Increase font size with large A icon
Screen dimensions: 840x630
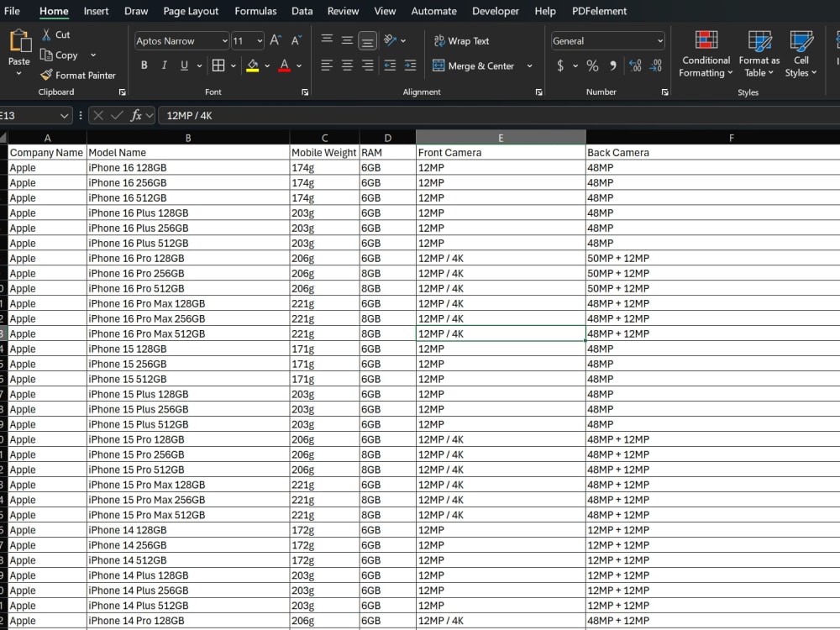276,40
